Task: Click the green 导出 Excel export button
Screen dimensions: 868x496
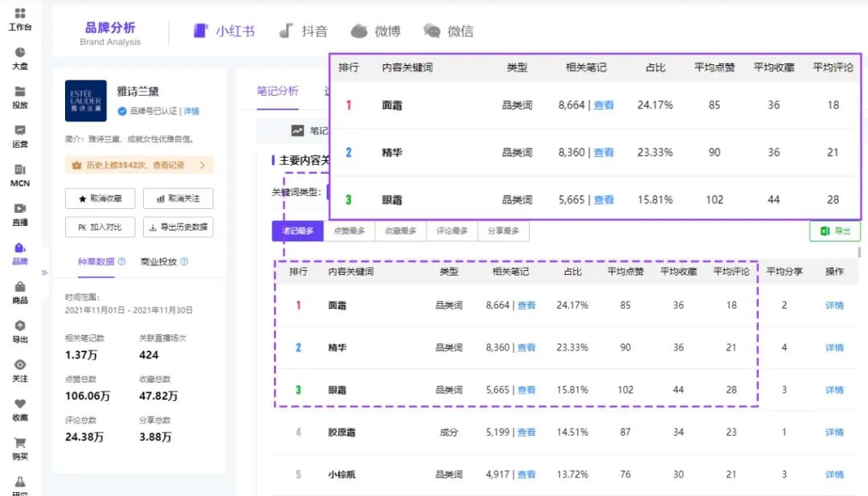Action: coord(835,231)
